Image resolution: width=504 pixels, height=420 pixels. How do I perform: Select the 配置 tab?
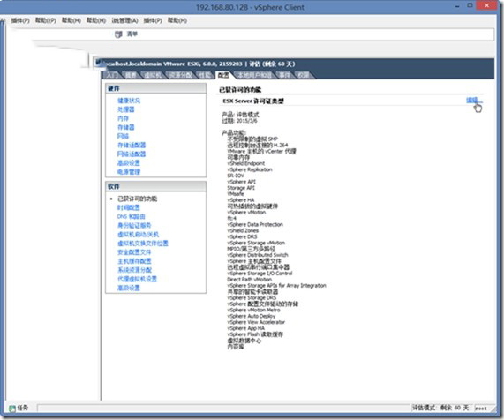(x=223, y=75)
